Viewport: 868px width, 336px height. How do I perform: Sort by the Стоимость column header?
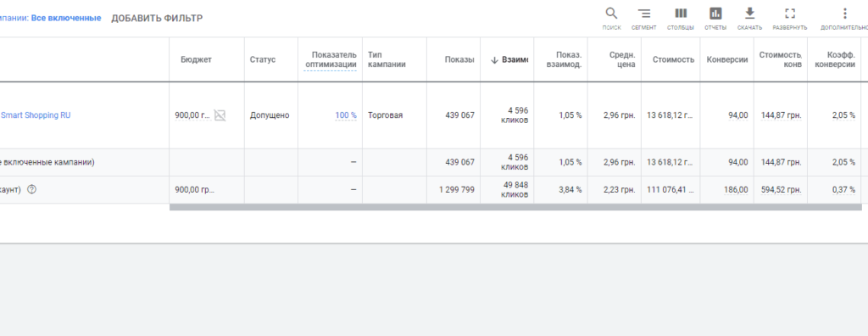coord(673,60)
